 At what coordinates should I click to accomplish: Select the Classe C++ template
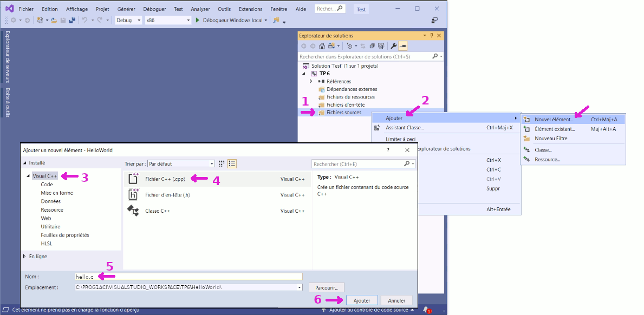pos(217,211)
